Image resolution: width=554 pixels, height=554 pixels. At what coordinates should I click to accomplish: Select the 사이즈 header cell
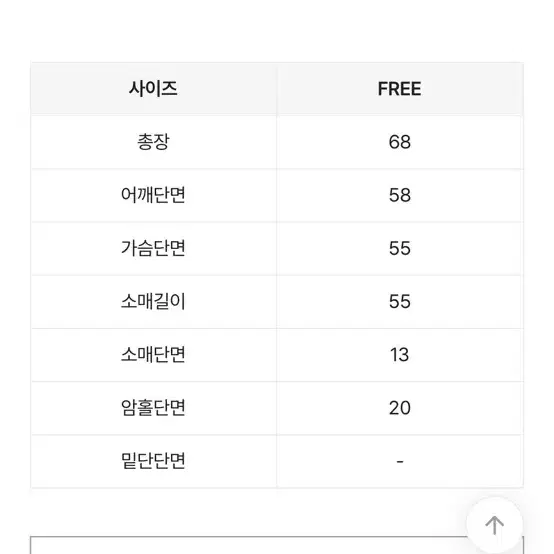(x=153, y=89)
